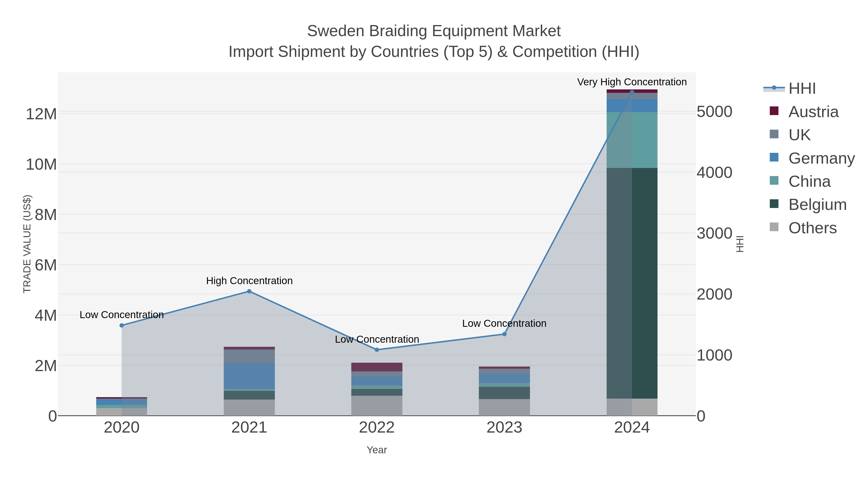Click the Germany segment of the 2020 bar
868x488 pixels.
pos(122,402)
